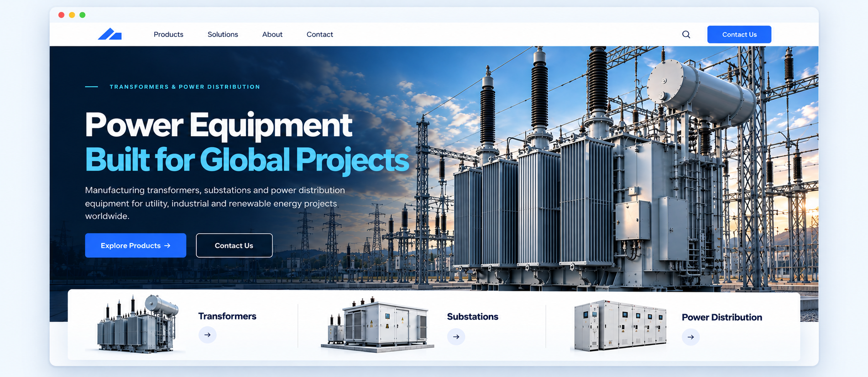Go to the About page in navbar
868x377 pixels.
click(272, 35)
